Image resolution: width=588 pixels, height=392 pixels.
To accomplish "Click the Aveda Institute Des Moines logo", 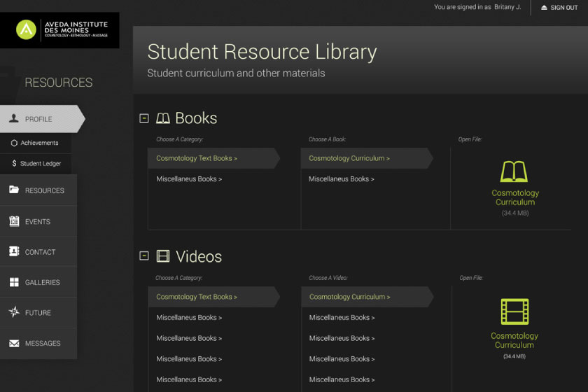I will point(59,30).
